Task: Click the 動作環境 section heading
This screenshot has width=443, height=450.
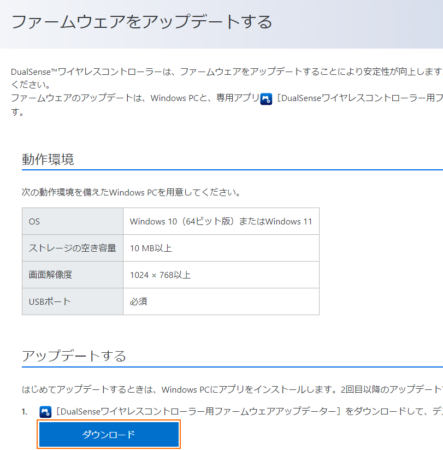Action: pos(48,159)
